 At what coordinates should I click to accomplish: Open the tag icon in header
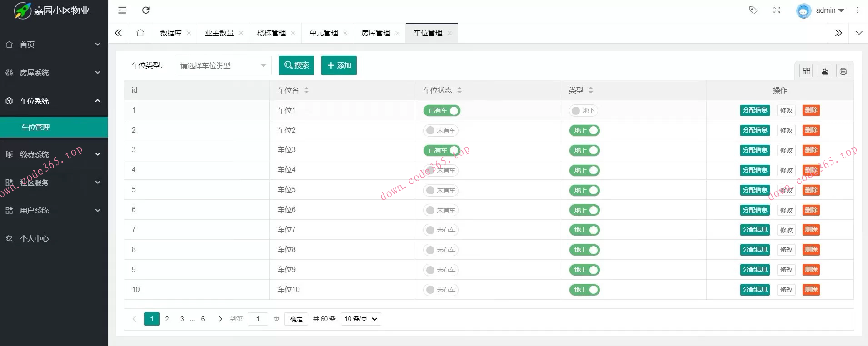pos(753,10)
